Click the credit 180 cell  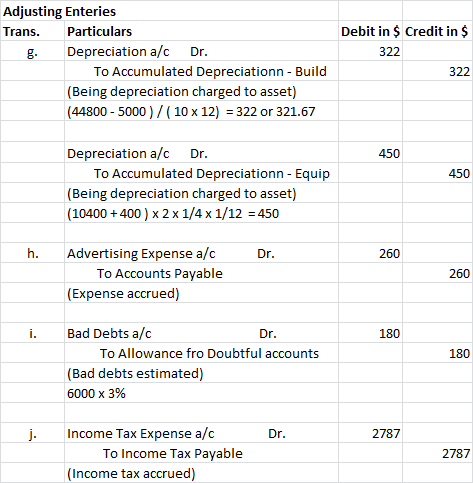pos(438,353)
